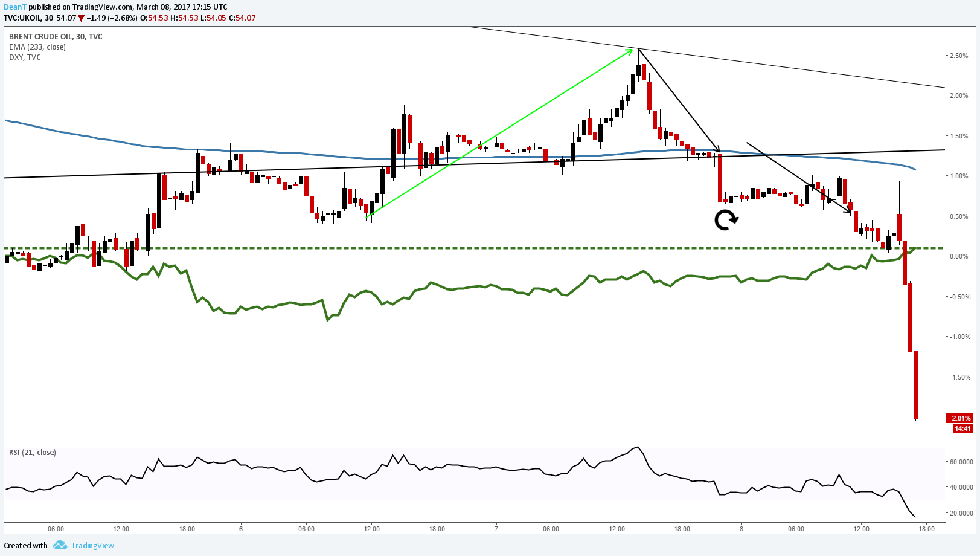Click the O:54.53 open value in header

click(154, 18)
